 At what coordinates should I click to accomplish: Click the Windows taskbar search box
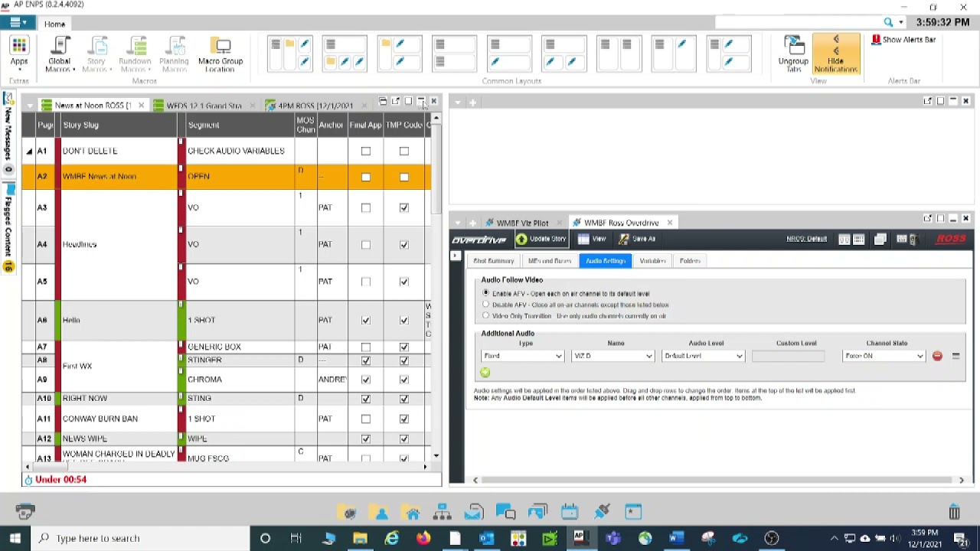(140, 538)
